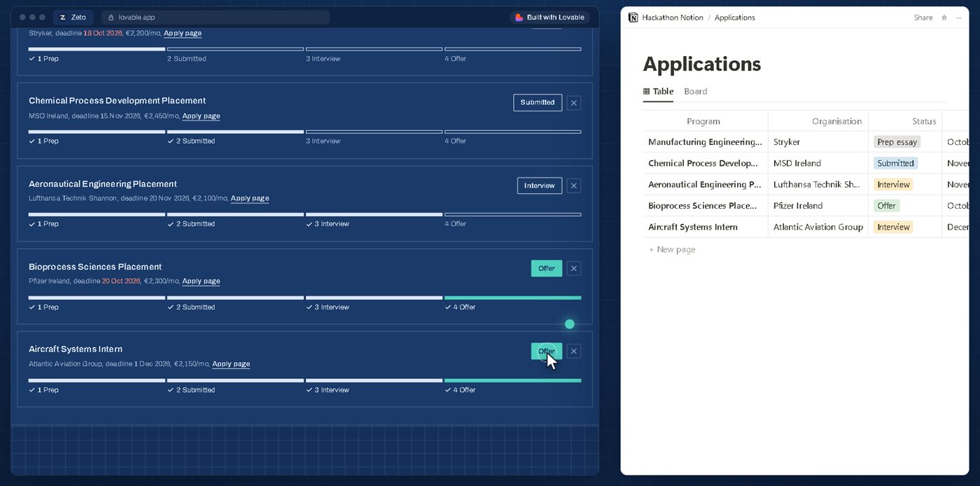Open Hackathon Notion breadcrumb
The image size is (980, 486).
pyautogui.click(x=673, y=18)
